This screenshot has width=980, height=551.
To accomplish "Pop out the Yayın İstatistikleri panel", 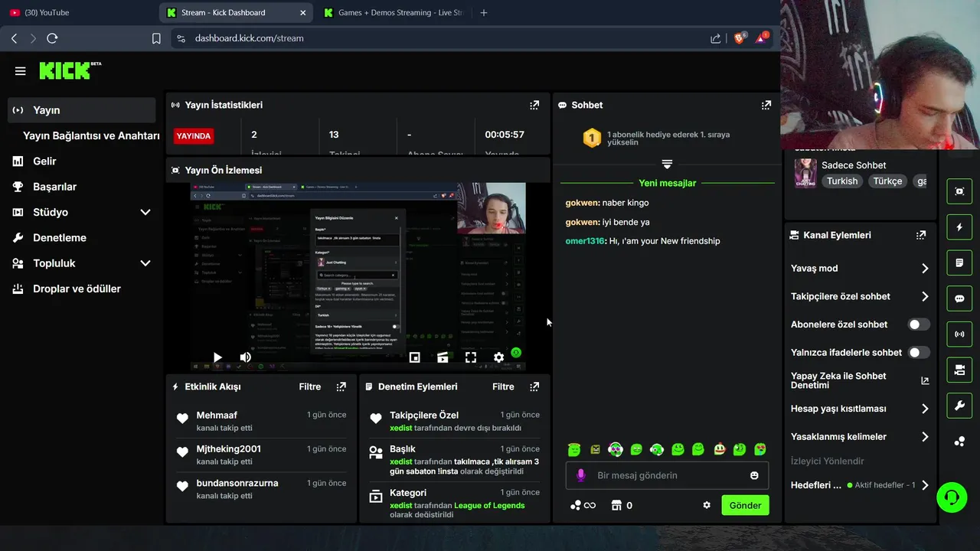I will [534, 105].
